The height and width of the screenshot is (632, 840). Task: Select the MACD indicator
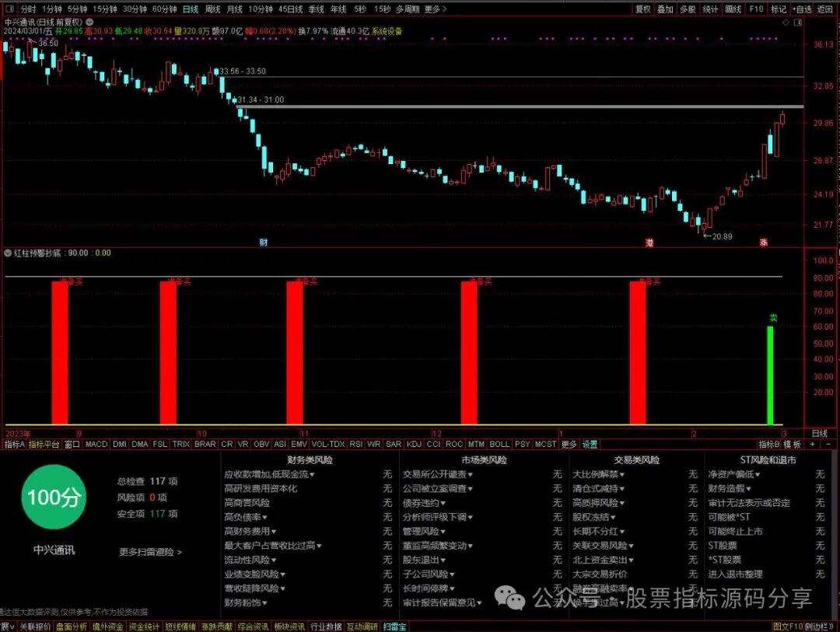[96, 444]
